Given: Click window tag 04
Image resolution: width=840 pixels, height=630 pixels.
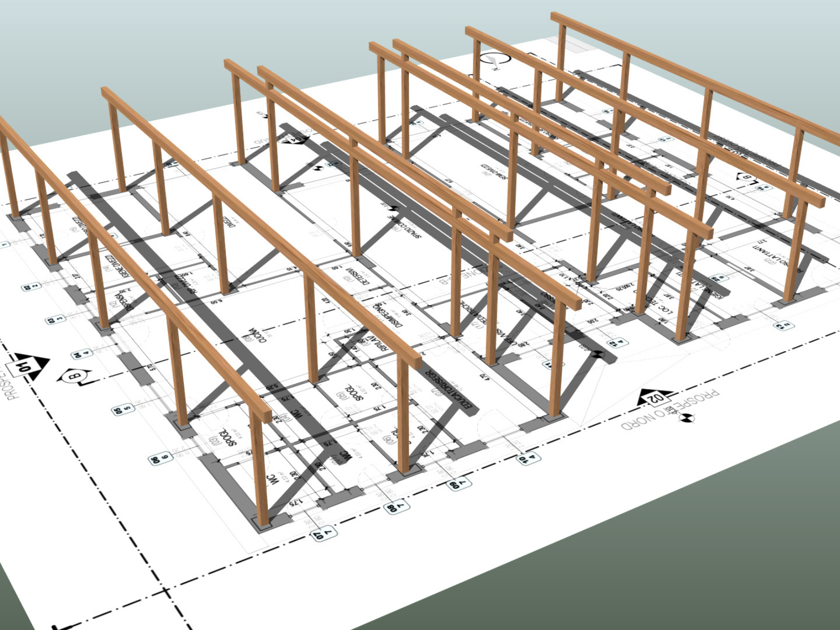Looking at the screenshot, I should coord(81,354).
